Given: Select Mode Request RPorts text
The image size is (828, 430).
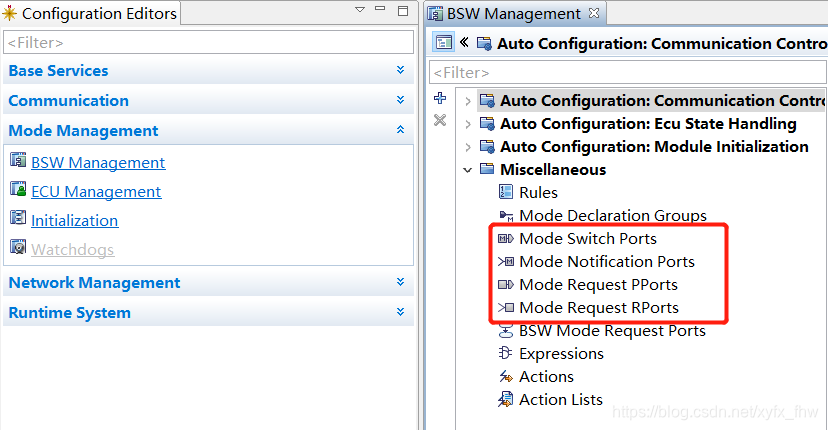Looking at the screenshot, I should tap(599, 307).
